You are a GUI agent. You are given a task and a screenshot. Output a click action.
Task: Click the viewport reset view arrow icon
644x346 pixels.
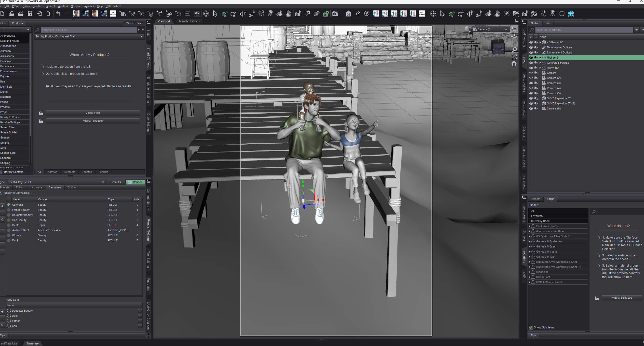click(514, 64)
